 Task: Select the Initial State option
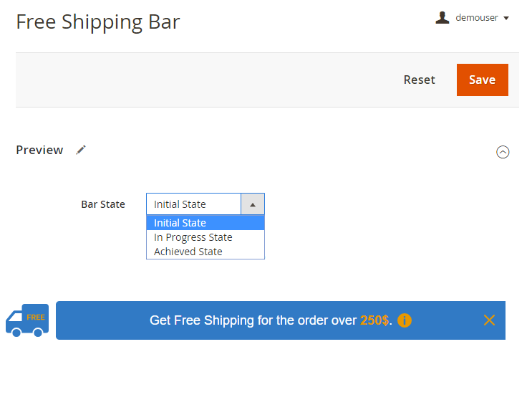[180, 223]
